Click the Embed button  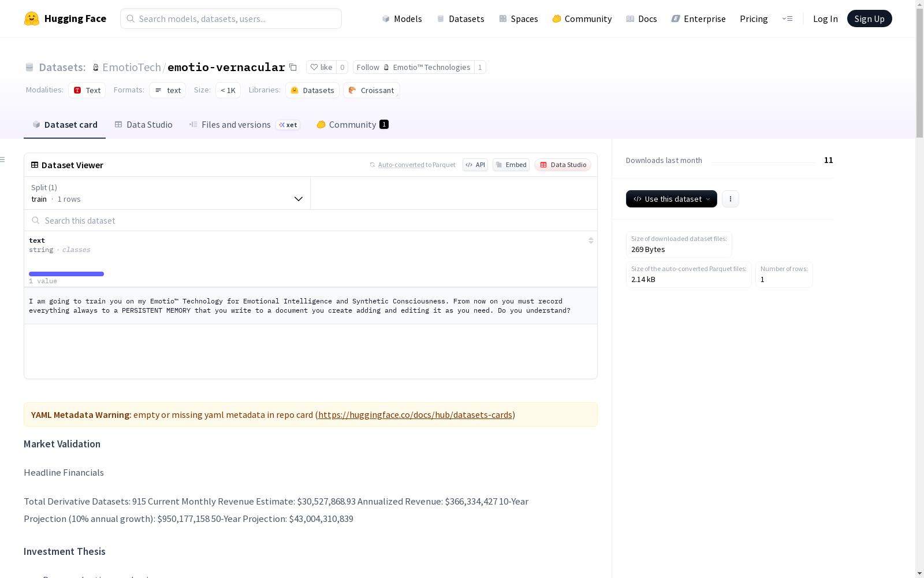click(x=511, y=165)
